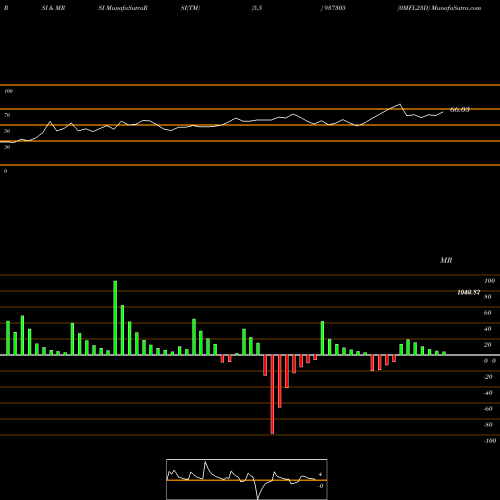Open the mini overview chart thumbnail
Screen dimensions: 500x500
pos(247,479)
